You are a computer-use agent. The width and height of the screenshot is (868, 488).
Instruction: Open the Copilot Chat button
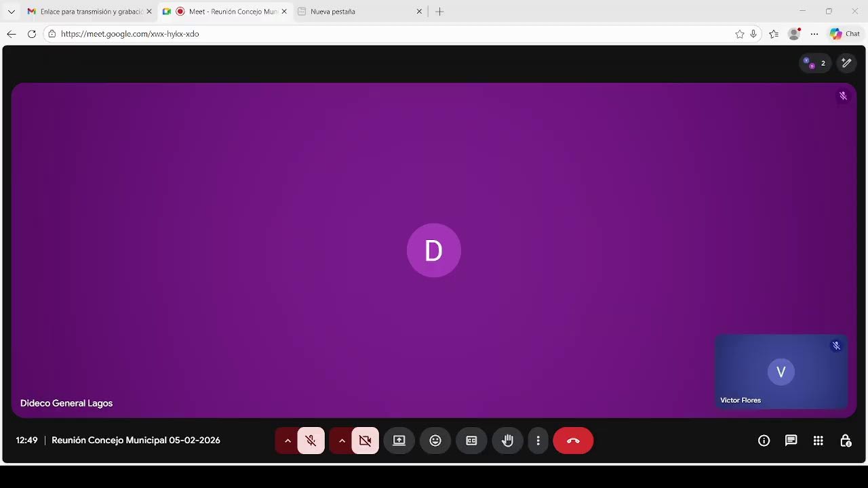(845, 34)
